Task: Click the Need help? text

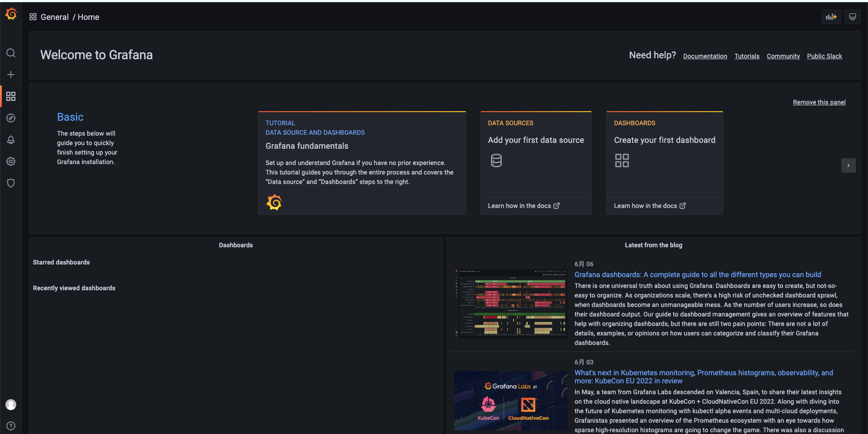Action: (652, 55)
